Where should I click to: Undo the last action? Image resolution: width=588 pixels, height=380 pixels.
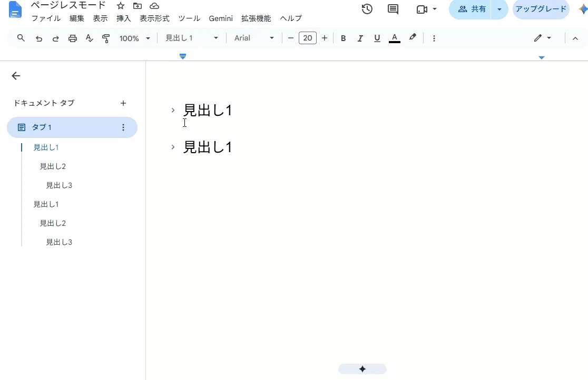click(x=38, y=38)
